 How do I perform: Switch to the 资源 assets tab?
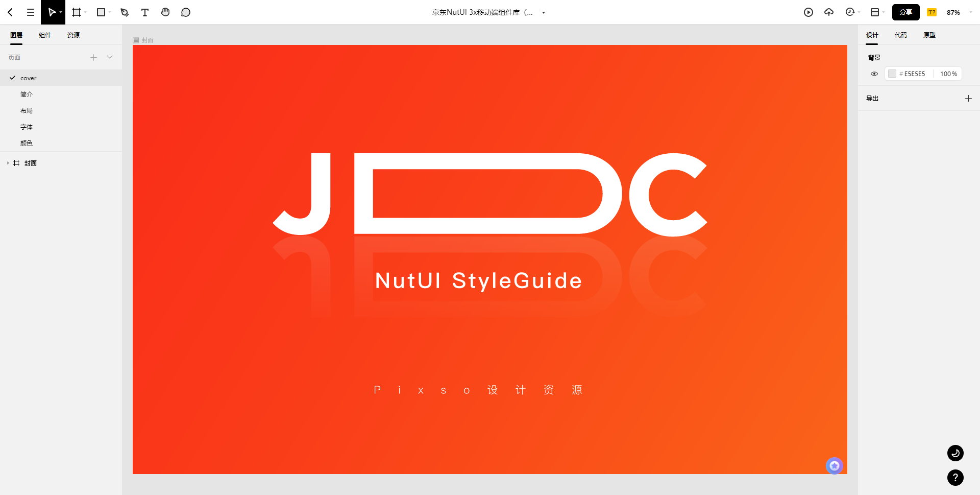pyautogui.click(x=73, y=35)
